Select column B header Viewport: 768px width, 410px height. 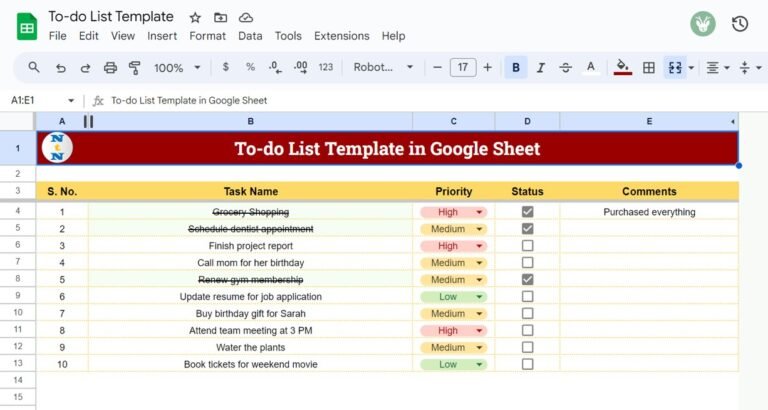click(250, 121)
